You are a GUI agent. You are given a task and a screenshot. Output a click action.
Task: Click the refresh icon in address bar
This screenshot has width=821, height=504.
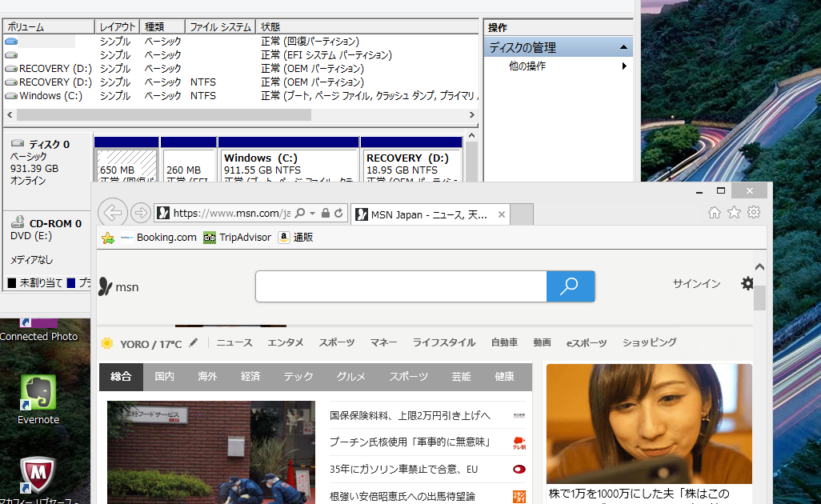(x=338, y=213)
